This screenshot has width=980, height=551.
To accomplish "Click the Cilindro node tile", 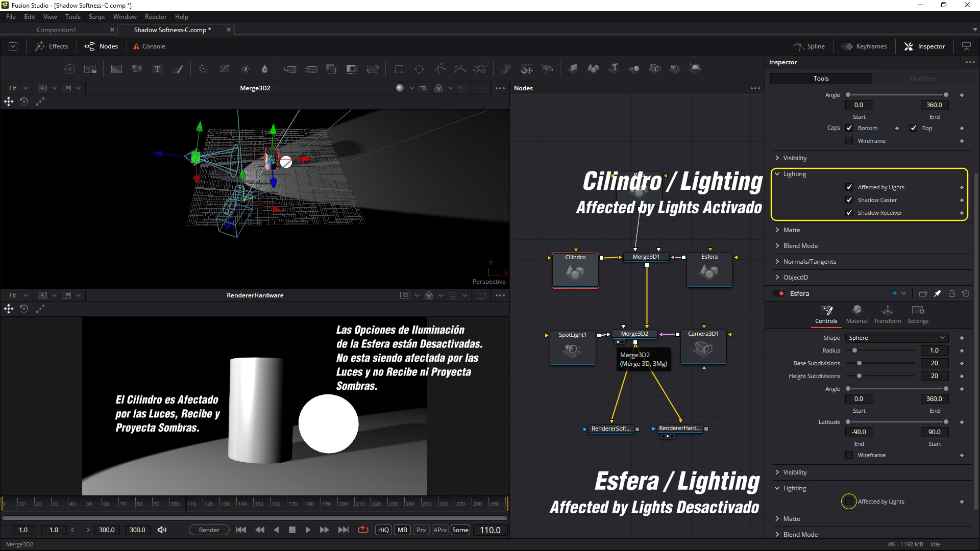I will click(575, 271).
